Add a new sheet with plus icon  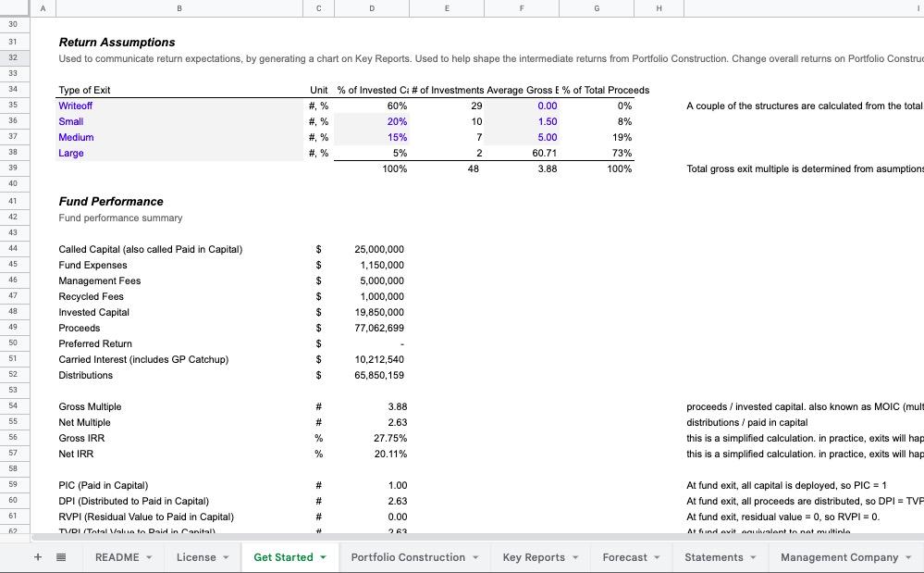[x=38, y=557]
